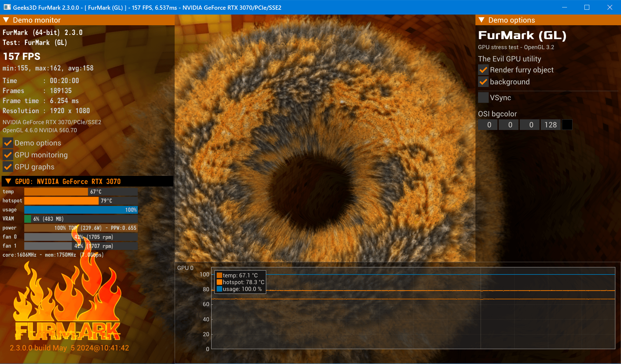
Task: Click the Resolution 1920 x 1080 line
Action: coord(46,111)
